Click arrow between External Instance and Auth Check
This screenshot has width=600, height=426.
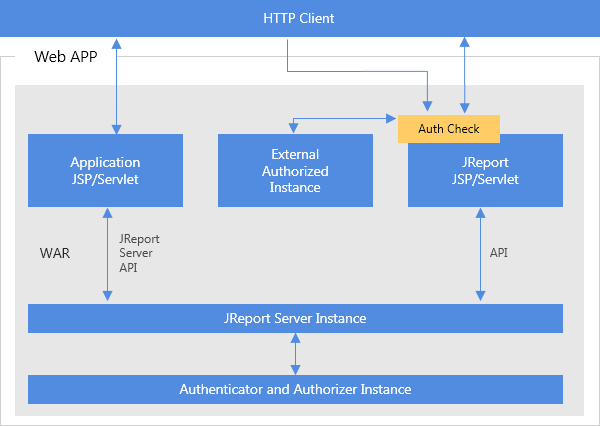(340, 117)
